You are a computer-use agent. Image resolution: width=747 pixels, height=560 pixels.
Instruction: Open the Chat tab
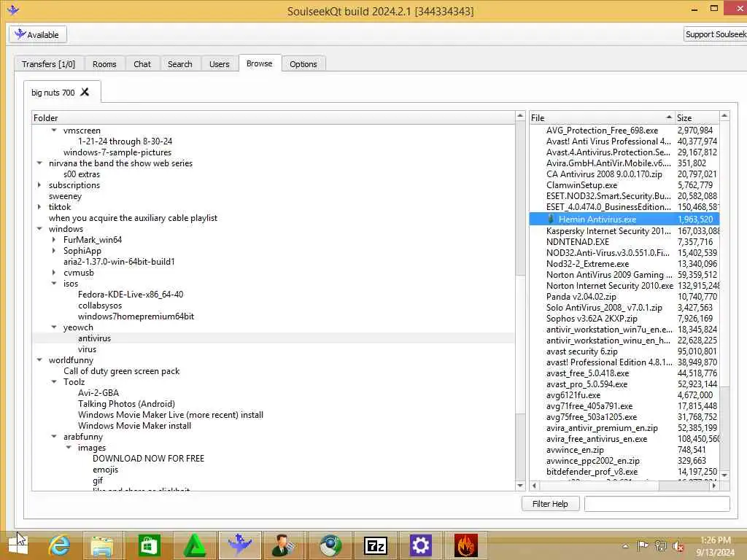[x=142, y=64]
